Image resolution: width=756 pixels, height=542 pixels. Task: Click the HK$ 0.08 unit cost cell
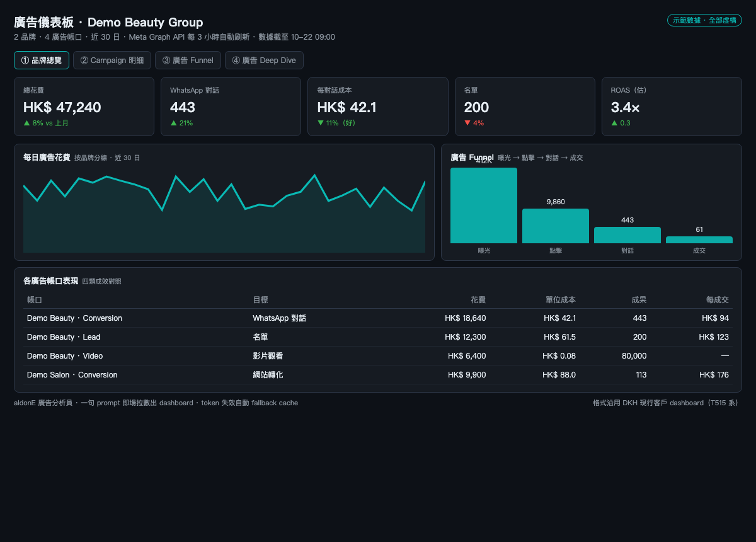click(559, 356)
